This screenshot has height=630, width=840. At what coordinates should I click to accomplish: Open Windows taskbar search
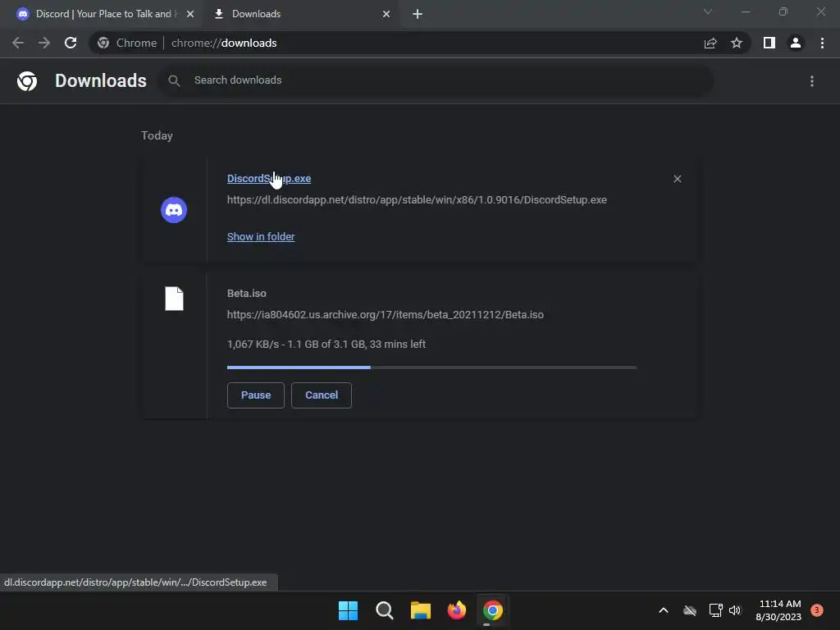[x=385, y=610]
